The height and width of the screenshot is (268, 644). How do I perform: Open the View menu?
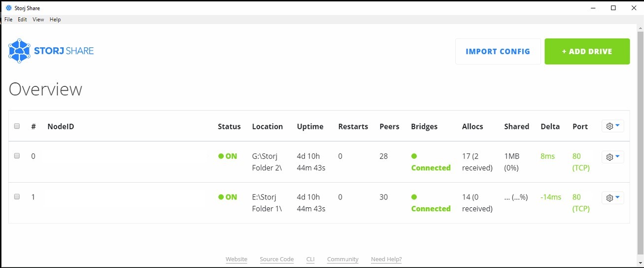(x=38, y=20)
